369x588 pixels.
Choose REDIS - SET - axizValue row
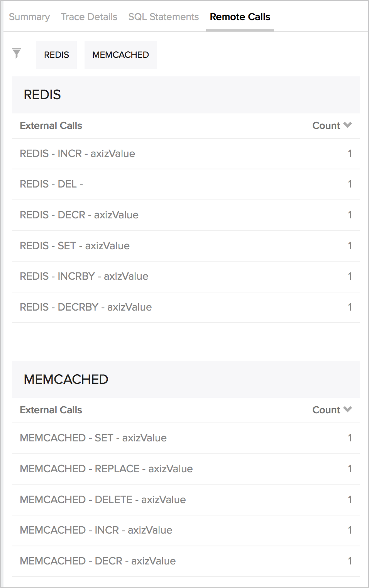(x=186, y=246)
